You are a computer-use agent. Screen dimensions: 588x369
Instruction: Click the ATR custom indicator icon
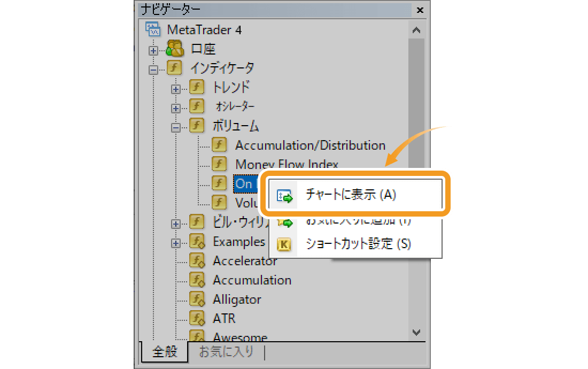pyautogui.click(x=197, y=318)
